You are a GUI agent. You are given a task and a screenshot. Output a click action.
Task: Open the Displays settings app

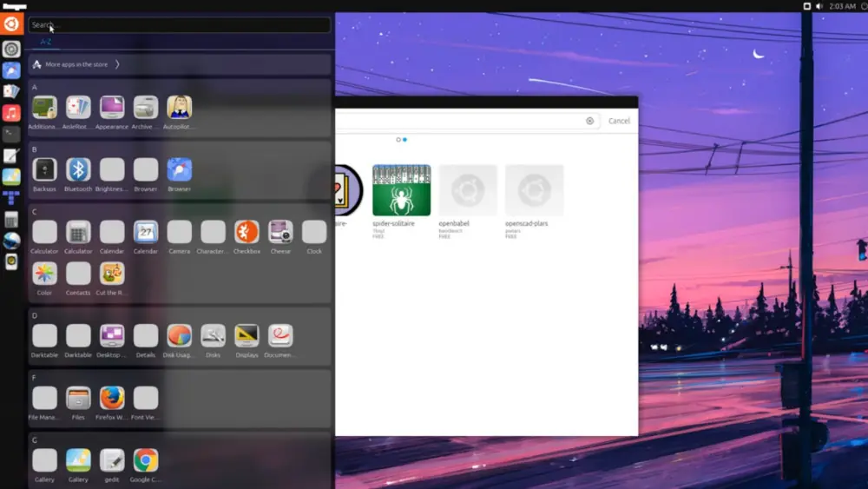(247, 335)
